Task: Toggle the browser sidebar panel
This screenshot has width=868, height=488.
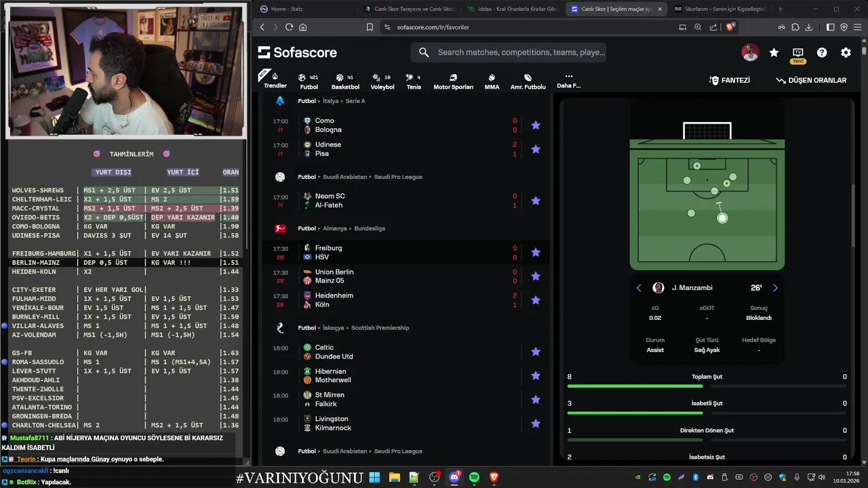Action: click(831, 27)
